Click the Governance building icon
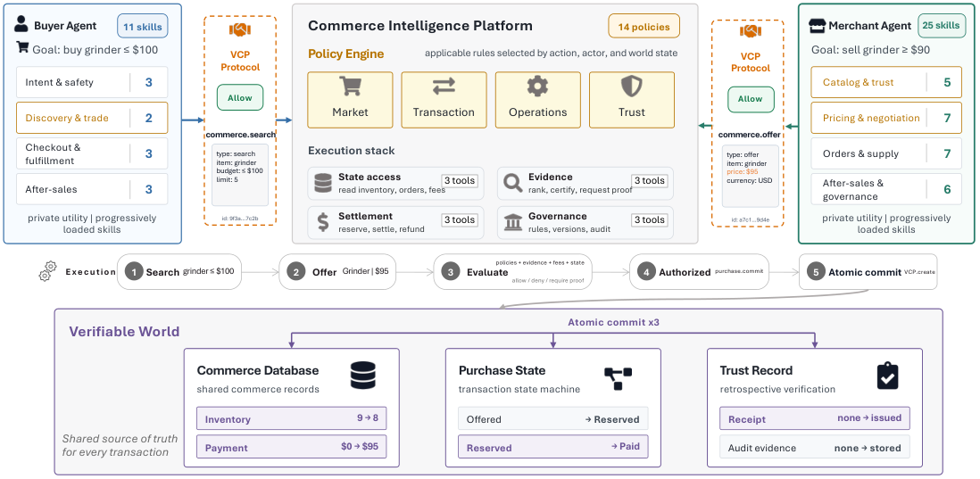The height and width of the screenshot is (479, 980). point(512,222)
